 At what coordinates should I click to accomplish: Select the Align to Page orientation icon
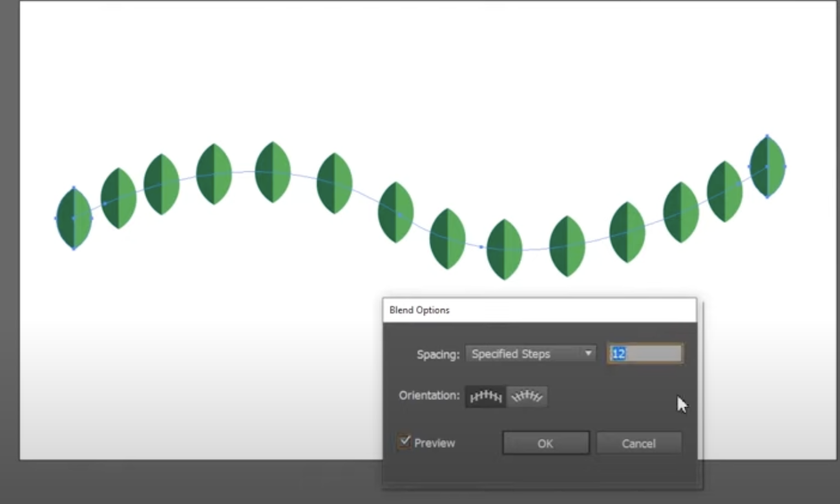click(x=485, y=397)
